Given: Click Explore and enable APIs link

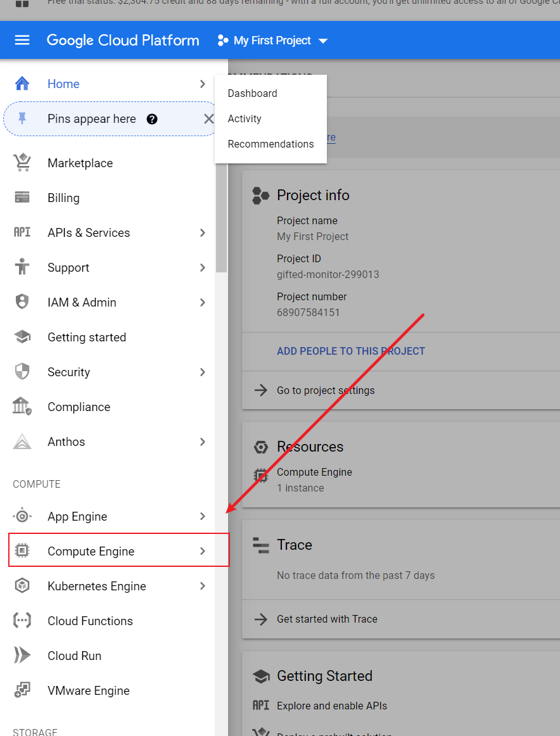Looking at the screenshot, I should (331, 706).
